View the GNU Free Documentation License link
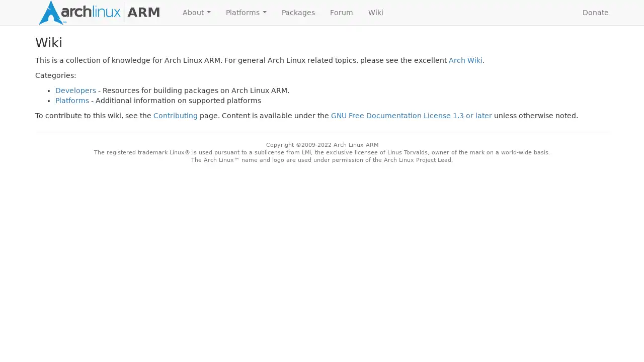The height and width of the screenshot is (362, 644). [411, 116]
